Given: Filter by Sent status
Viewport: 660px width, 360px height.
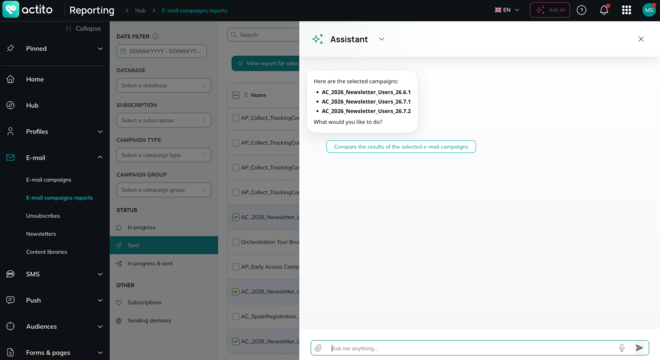Looking at the screenshot, I should [x=164, y=245].
